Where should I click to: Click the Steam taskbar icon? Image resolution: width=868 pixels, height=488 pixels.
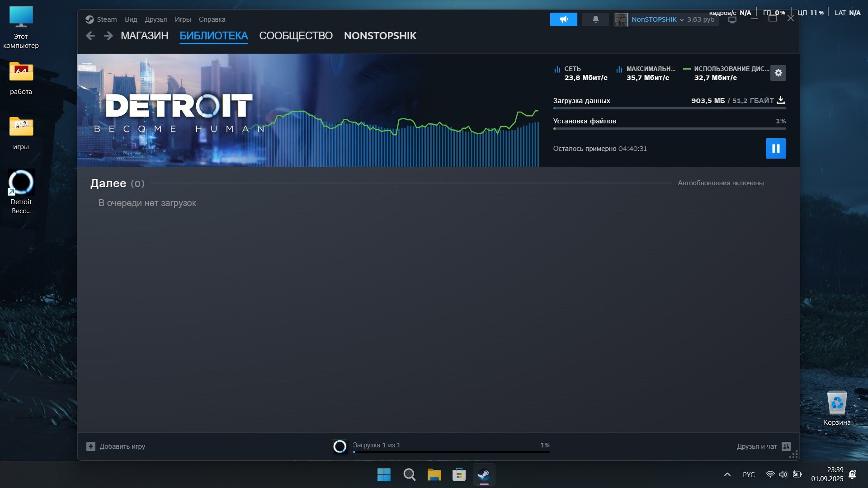click(x=484, y=474)
